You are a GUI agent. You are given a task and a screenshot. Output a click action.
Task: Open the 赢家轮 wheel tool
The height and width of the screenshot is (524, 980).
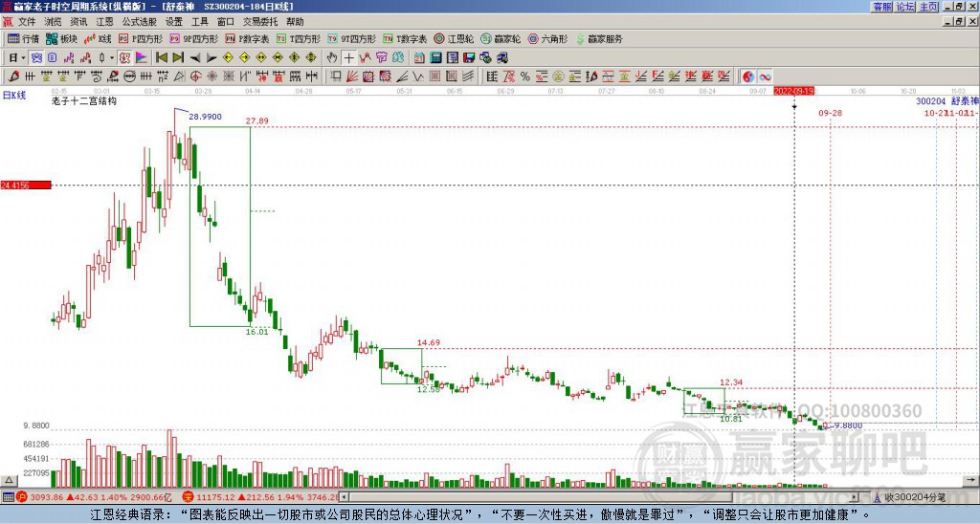coord(501,38)
